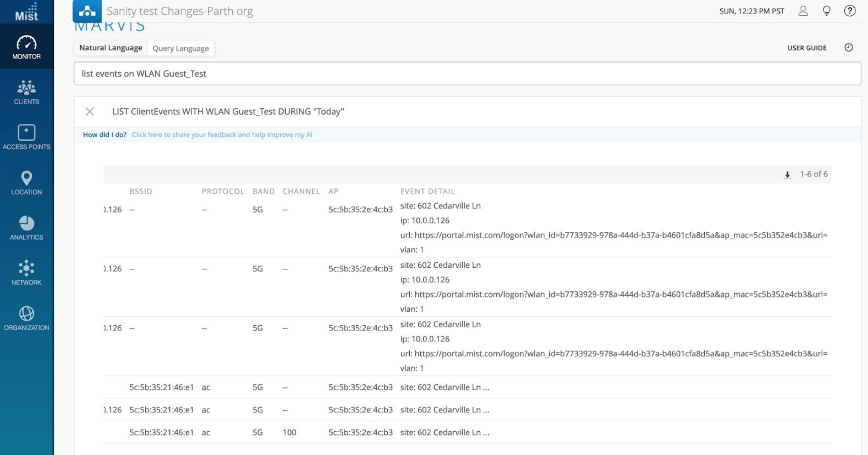
Task: Click the lightbulb ideas icon
Action: 826,11
